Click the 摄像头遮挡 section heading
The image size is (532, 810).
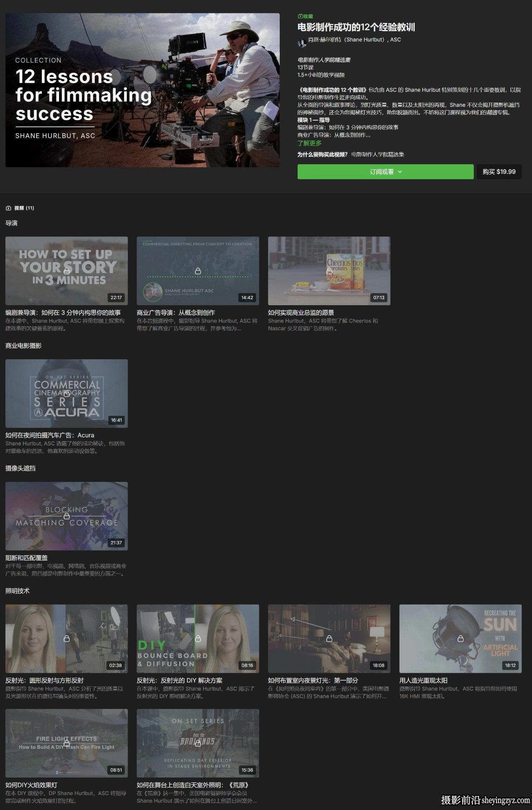click(20, 469)
